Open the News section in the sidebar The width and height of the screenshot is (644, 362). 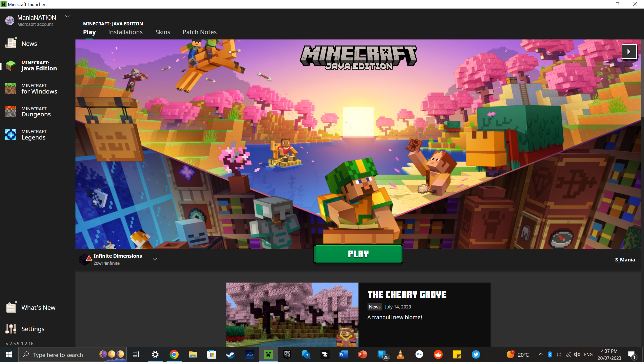point(29,43)
